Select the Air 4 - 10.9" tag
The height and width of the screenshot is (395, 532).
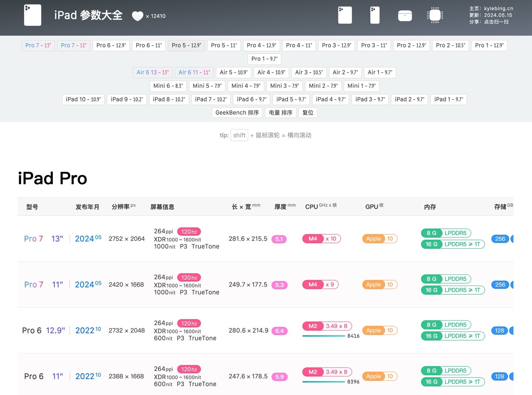click(271, 72)
